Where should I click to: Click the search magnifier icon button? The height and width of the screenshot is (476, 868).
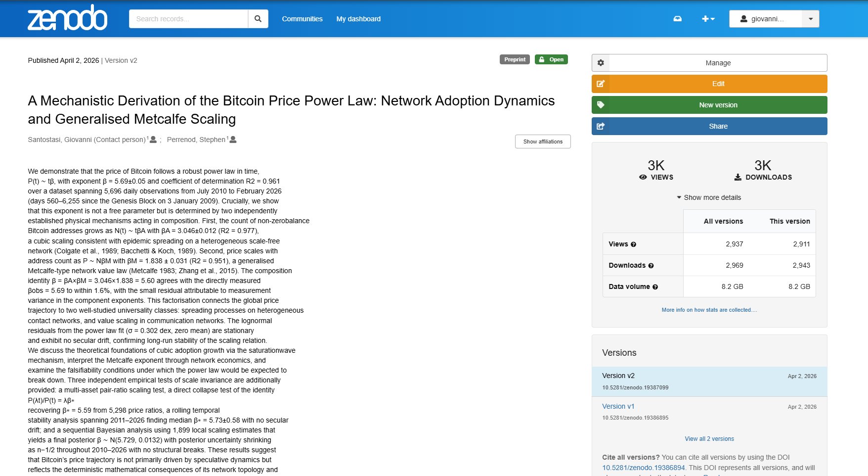tap(258, 19)
